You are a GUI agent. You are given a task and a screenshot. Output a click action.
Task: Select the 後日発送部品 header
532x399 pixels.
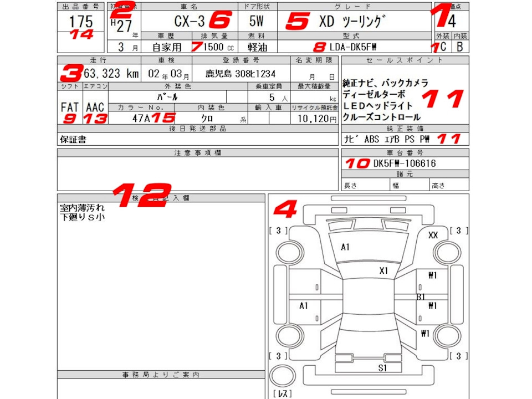coord(198,128)
